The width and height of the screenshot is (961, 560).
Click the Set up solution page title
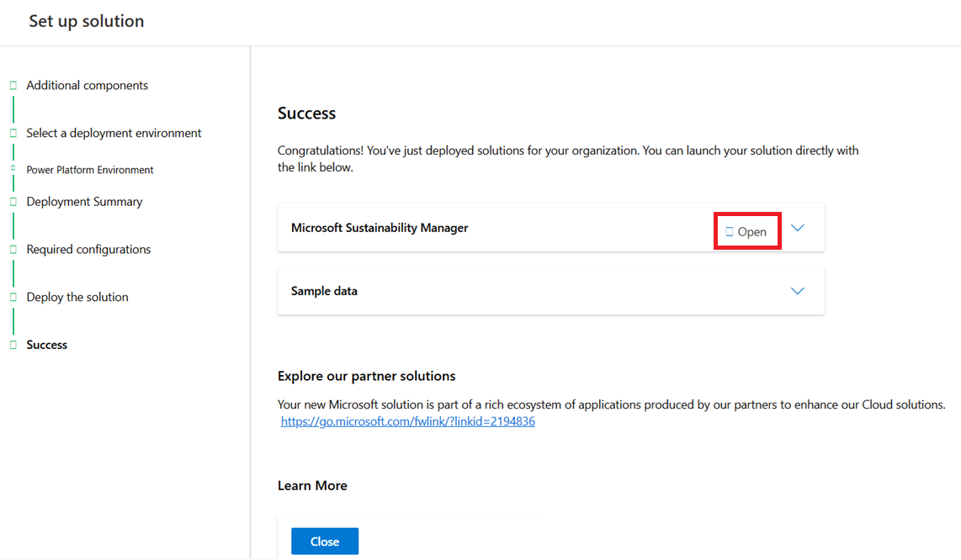tap(87, 21)
